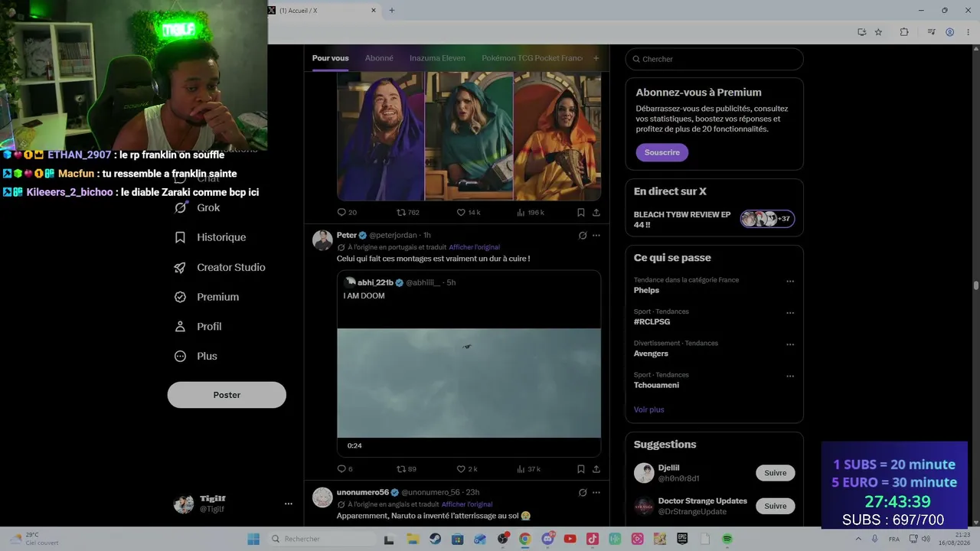Open more options for Phelps trend
This screenshot has width=980, height=551.
point(790,282)
